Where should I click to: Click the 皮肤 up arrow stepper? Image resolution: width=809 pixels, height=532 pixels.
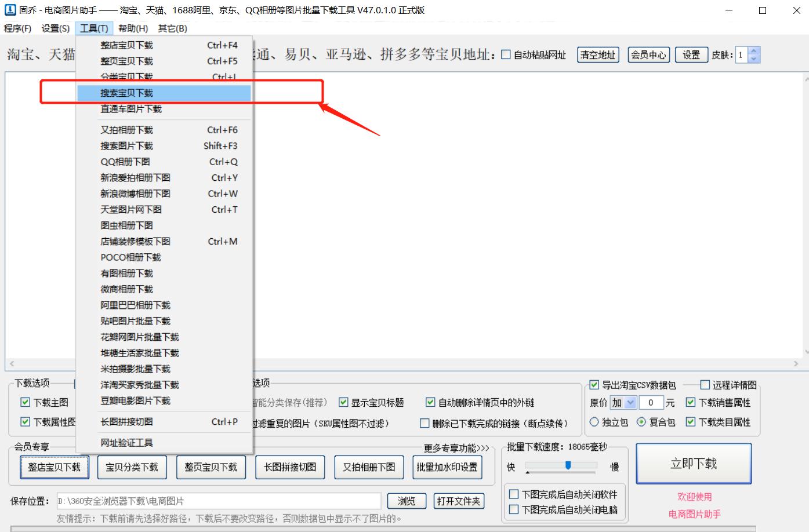(752, 51)
